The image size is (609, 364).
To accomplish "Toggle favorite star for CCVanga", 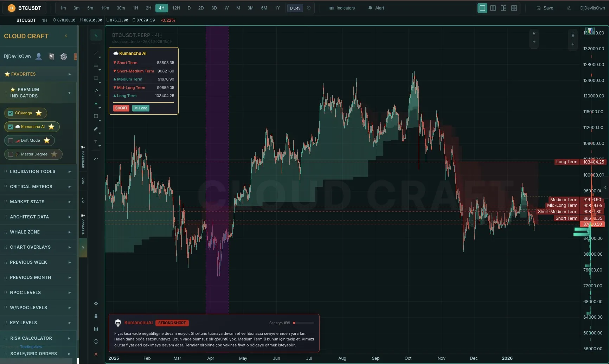I will coord(39,113).
